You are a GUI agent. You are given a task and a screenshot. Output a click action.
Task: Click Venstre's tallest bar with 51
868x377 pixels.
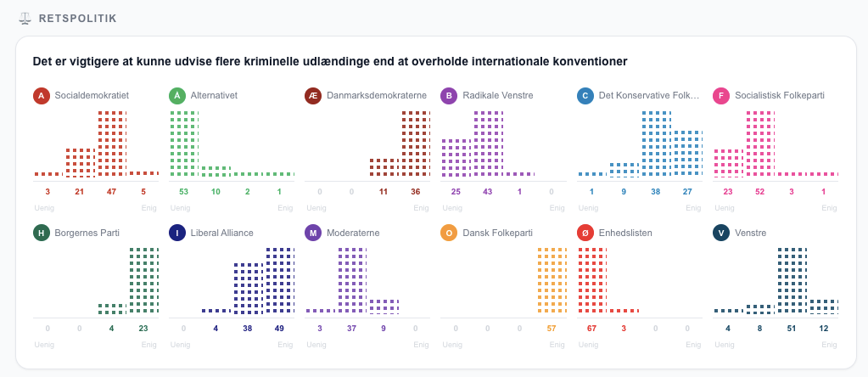[792, 281]
